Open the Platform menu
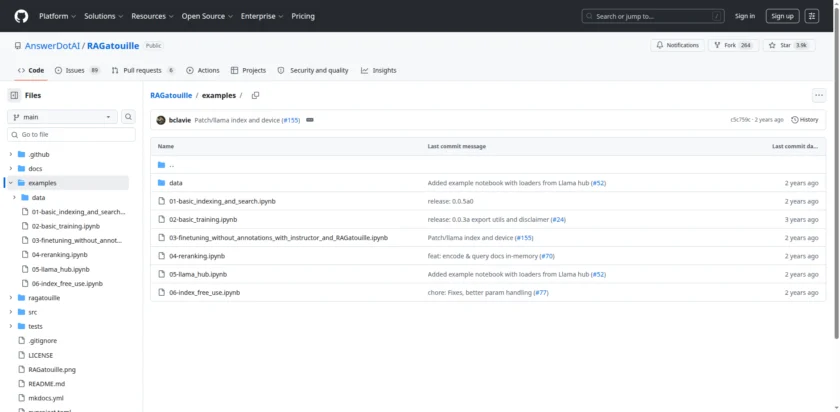Screen dimensions: 840x412 click(57, 16)
